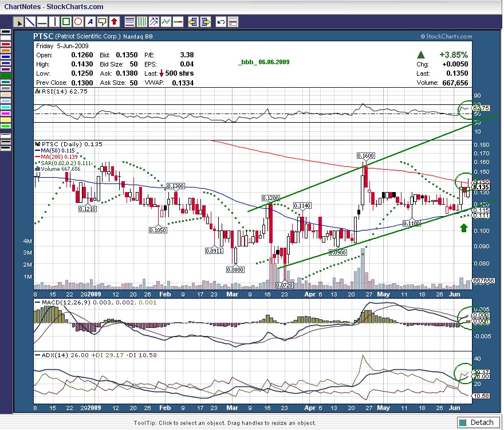Click the 0.0720 price low label
This screenshot has height=430, width=504.
coord(285,285)
